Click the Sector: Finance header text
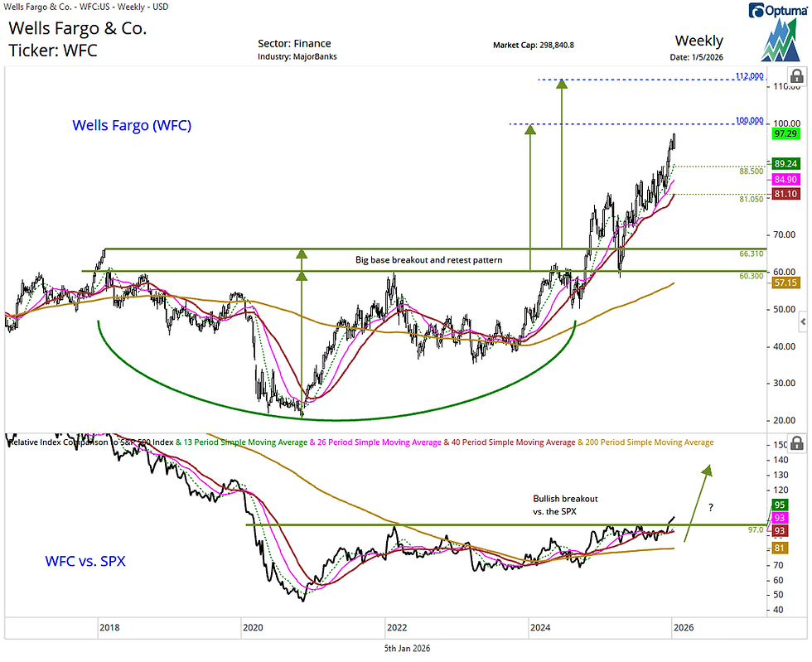The width and height of the screenshot is (812, 662). coord(294,44)
